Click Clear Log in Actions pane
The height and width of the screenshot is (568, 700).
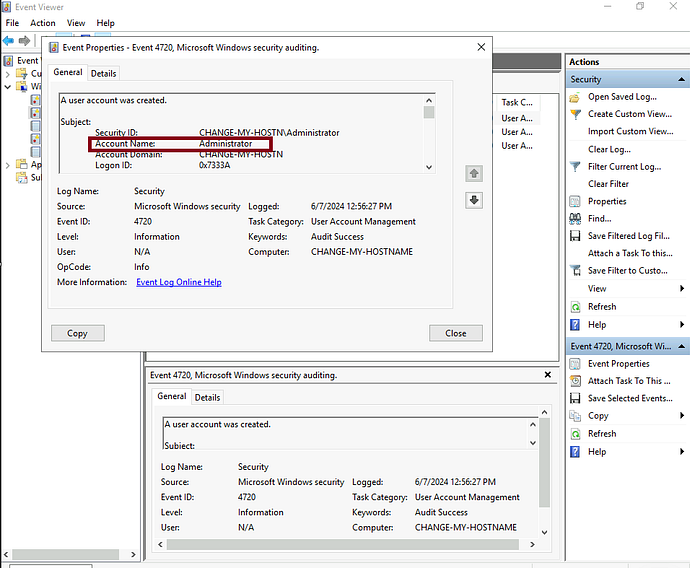(609, 150)
